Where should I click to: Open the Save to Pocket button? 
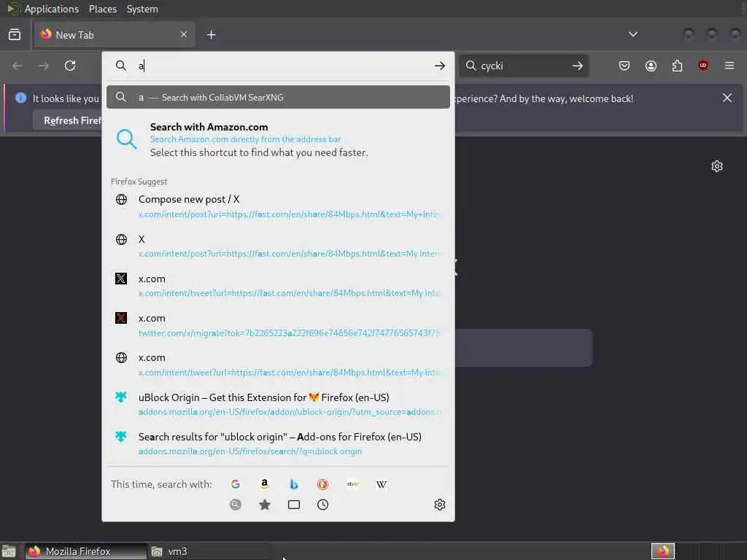pos(624,66)
